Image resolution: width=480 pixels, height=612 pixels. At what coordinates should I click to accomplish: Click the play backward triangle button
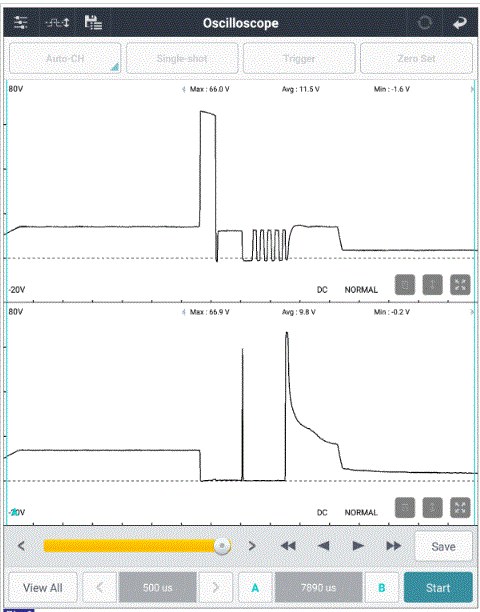coord(323,546)
